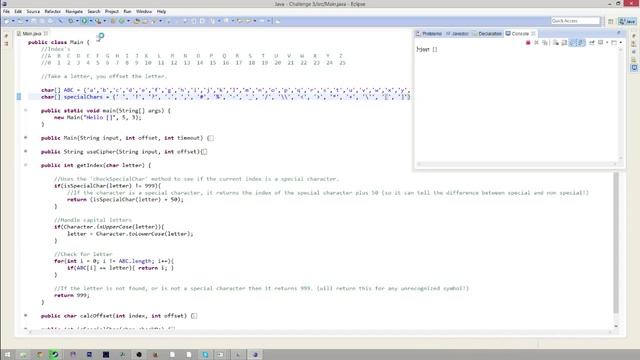Toggle Word Wrap in the Console toolbar
640x360 pixels.
tap(573, 42)
